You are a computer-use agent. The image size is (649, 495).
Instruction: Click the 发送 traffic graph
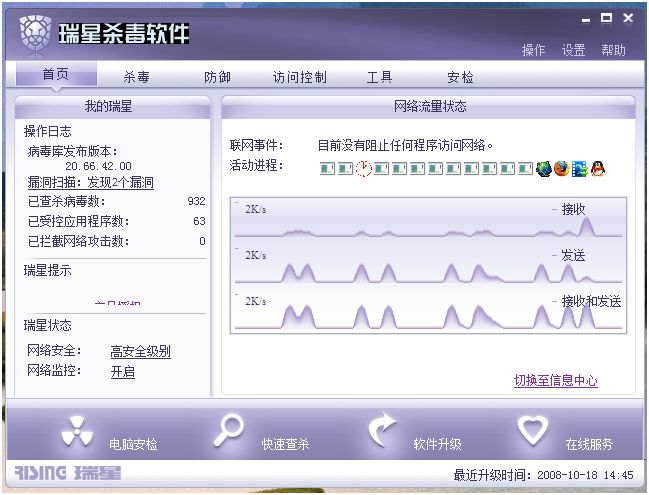[428, 265]
